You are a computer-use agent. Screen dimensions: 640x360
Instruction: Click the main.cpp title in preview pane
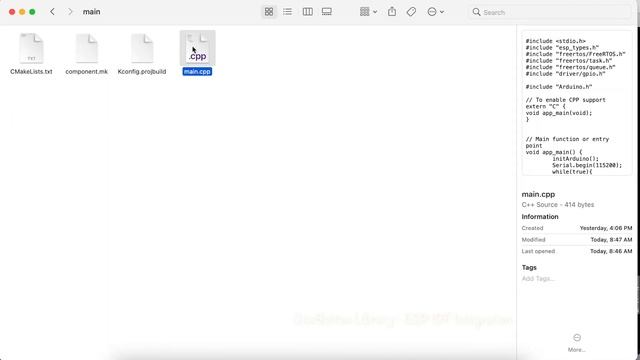[538, 194]
